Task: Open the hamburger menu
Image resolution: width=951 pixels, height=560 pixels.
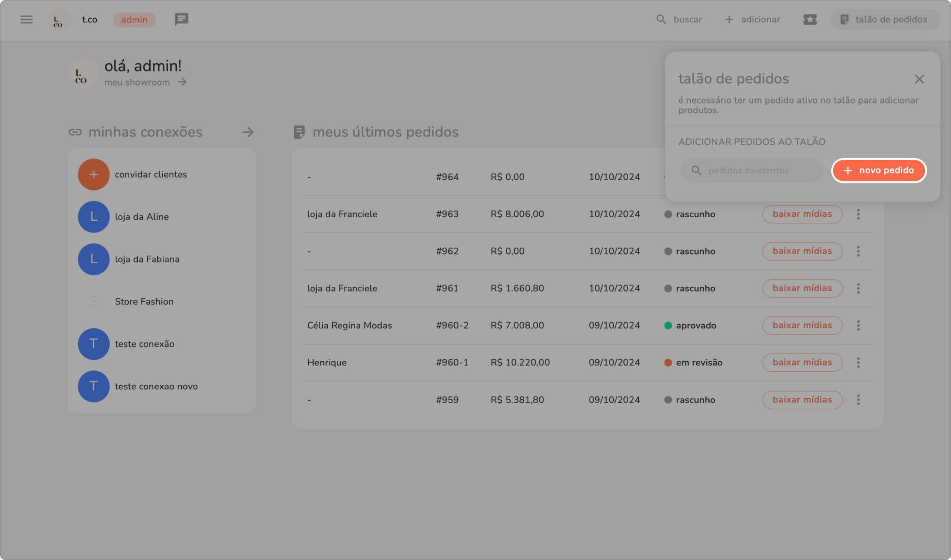Action: [x=26, y=19]
